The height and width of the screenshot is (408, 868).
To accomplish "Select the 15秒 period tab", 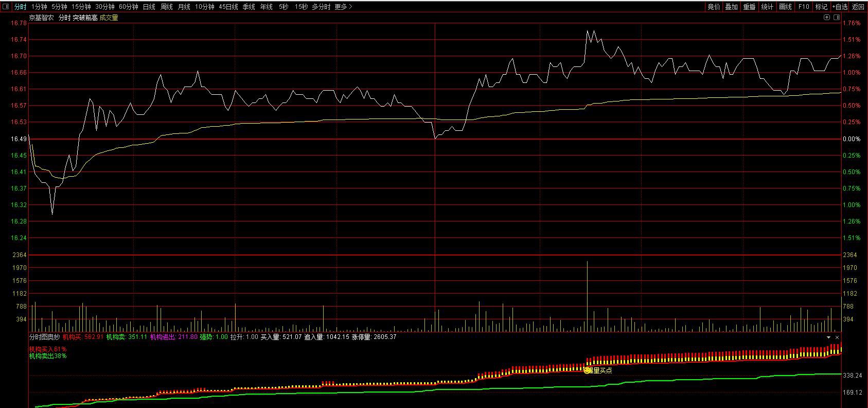I will pyautogui.click(x=301, y=7).
